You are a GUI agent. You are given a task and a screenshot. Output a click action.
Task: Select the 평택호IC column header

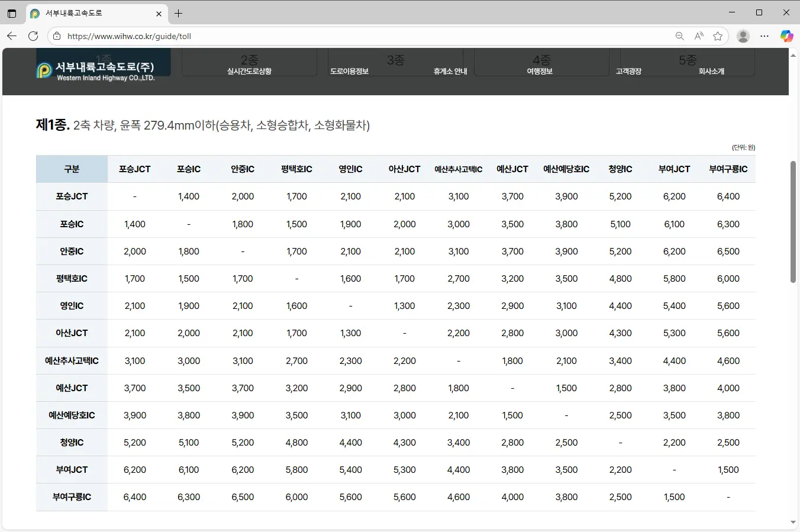tap(296, 169)
